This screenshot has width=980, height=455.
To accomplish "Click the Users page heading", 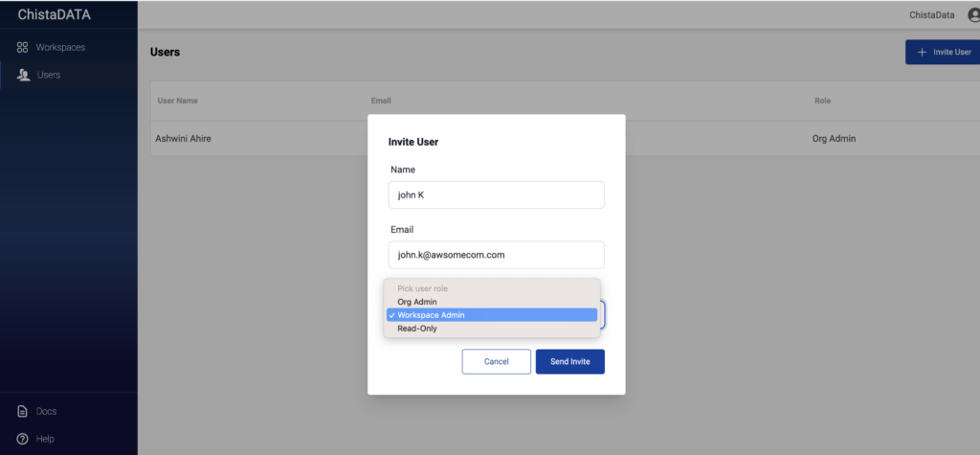I will coord(165,52).
